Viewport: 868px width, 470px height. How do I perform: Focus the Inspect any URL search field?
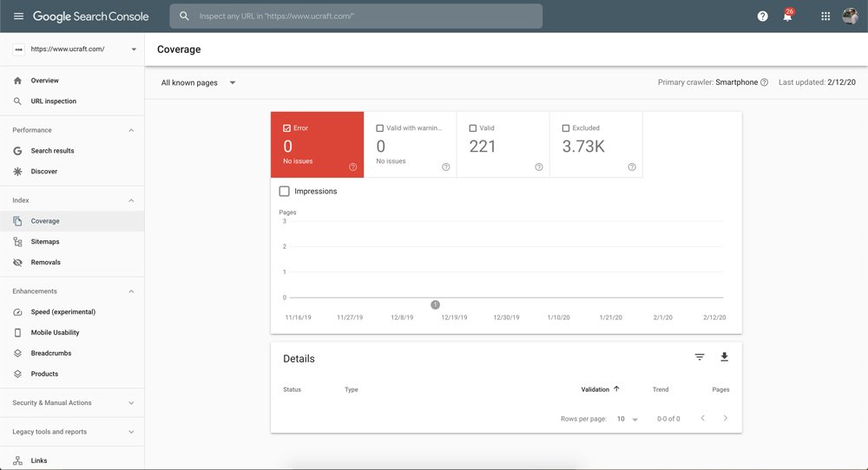pos(356,16)
